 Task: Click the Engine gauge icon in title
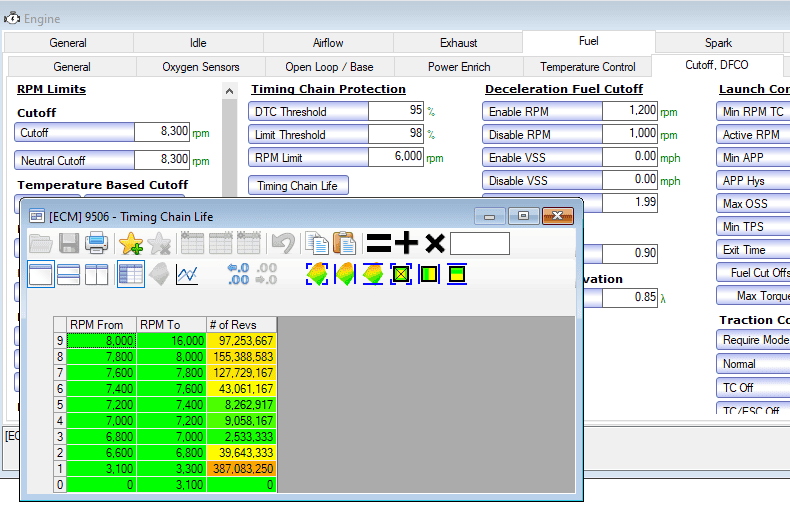click(x=12, y=19)
